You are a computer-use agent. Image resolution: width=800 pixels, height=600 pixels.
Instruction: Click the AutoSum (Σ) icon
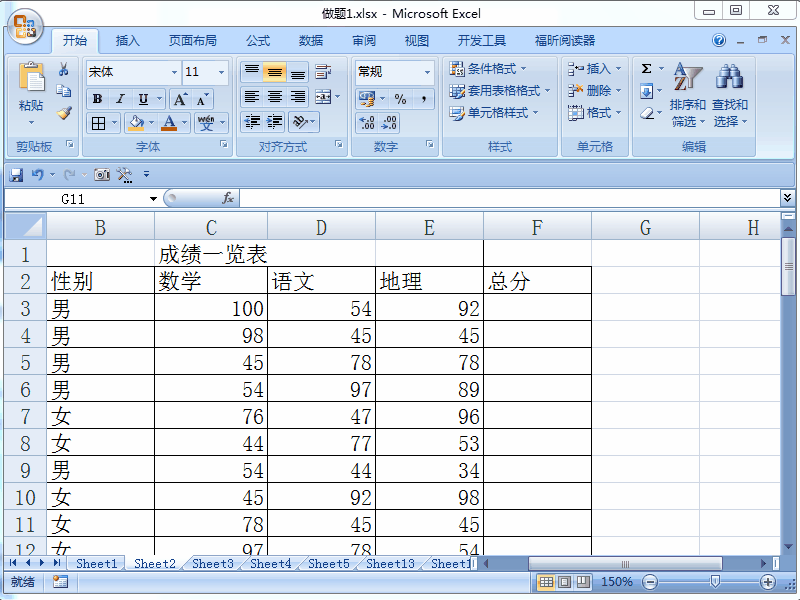648,68
